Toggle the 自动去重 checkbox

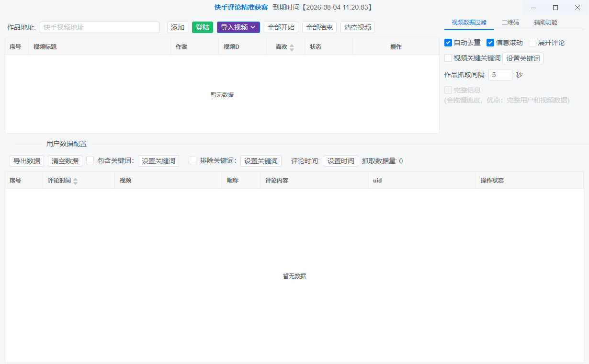click(x=448, y=43)
